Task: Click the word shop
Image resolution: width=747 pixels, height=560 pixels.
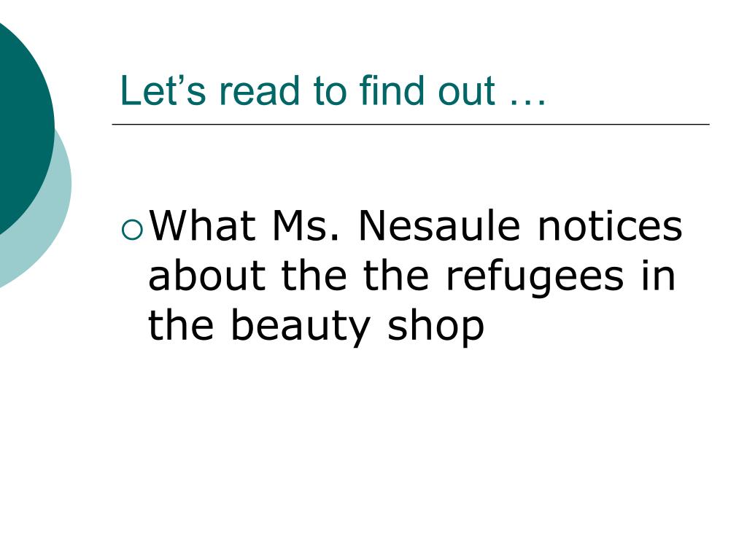Action: [436, 327]
